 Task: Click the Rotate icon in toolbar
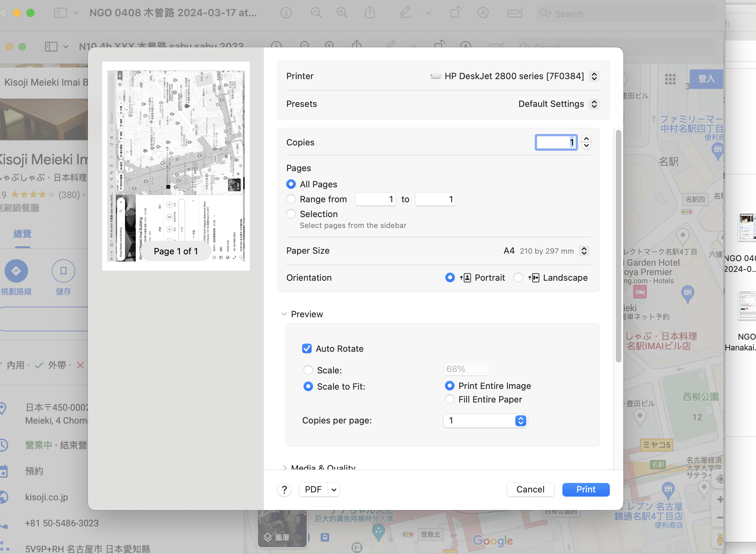(x=455, y=13)
